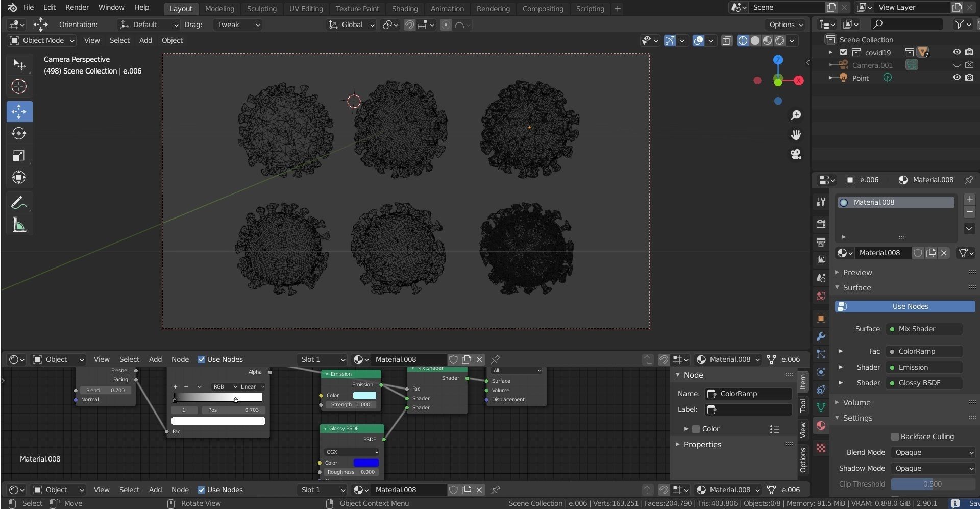Viewport: 980px width, 509px height.
Task: Open the World properties tab
Action: [x=821, y=296]
